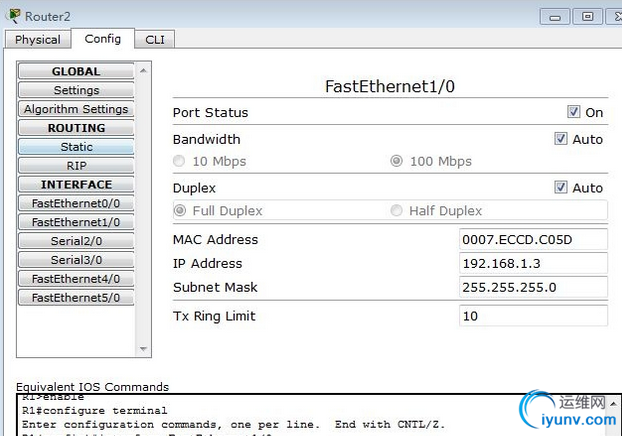This screenshot has height=436, width=622.
Task: Open the Serial2/0 interface settings
Action: tap(76, 241)
